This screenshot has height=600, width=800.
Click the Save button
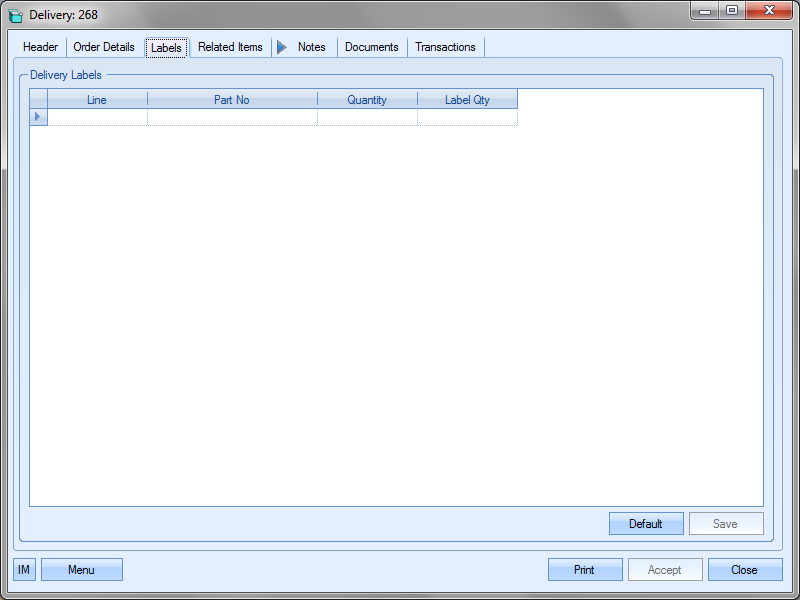tap(726, 523)
